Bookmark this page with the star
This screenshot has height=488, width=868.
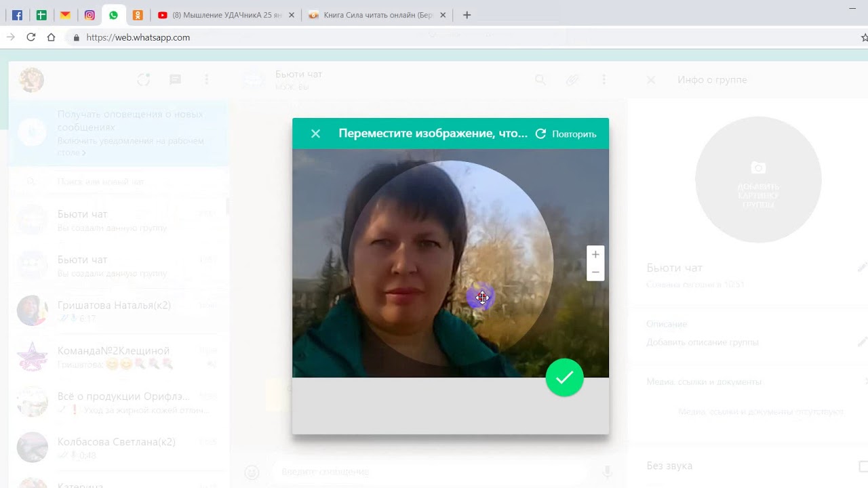864,37
